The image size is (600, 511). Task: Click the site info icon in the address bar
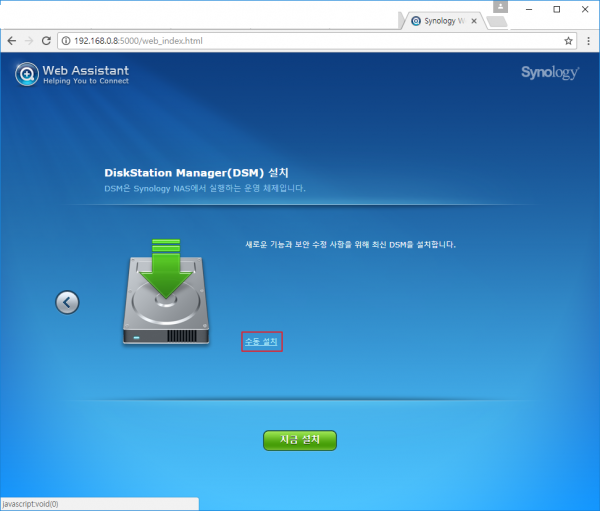click(67, 41)
